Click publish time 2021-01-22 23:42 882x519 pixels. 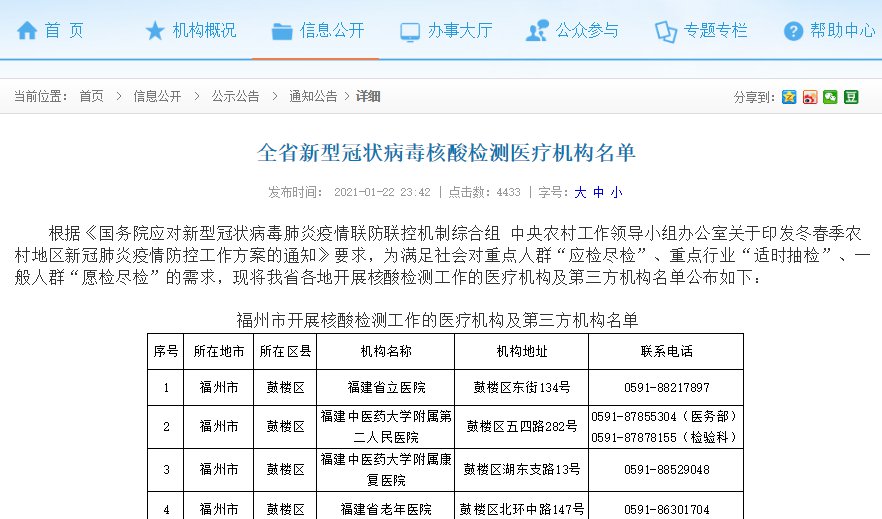(382, 192)
